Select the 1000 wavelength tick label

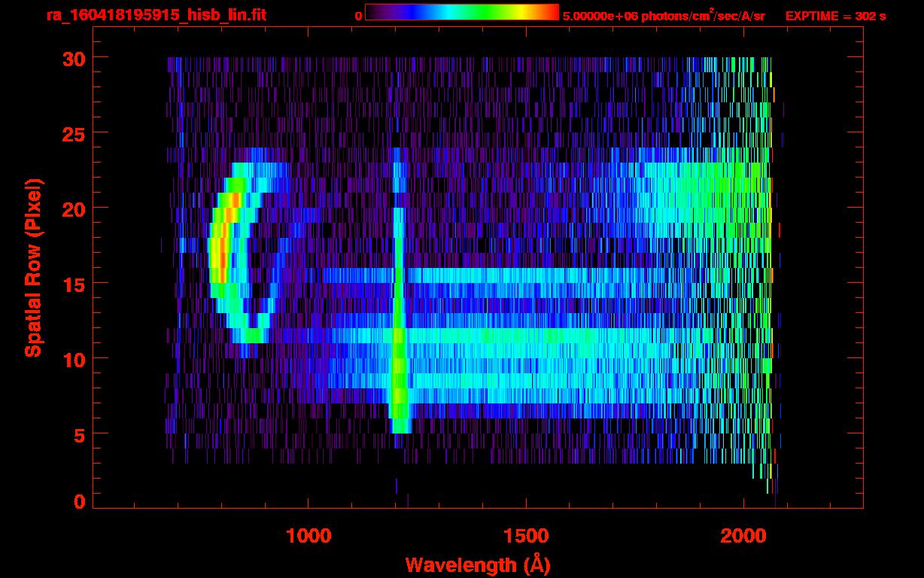[x=309, y=536]
